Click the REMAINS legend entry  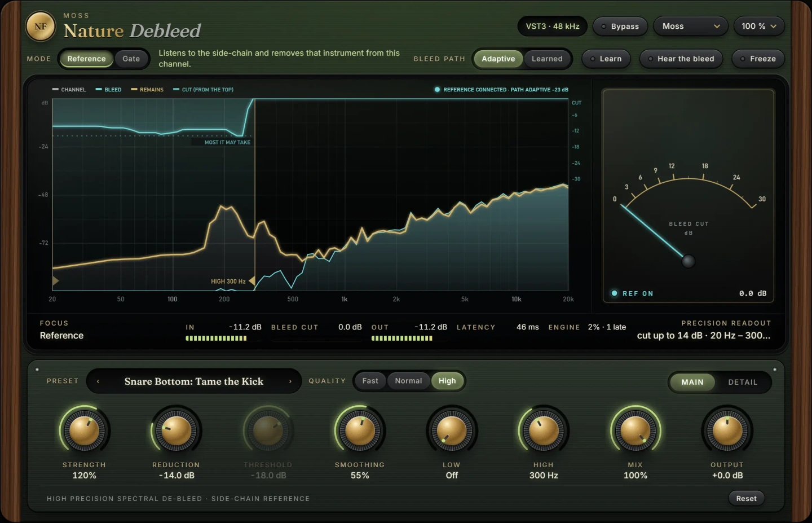147,90
